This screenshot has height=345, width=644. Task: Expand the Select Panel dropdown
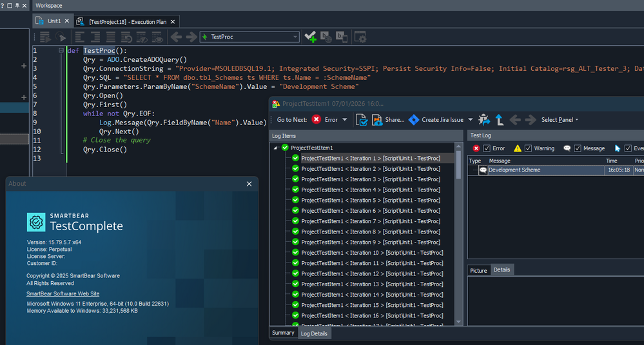coord(560,120)
